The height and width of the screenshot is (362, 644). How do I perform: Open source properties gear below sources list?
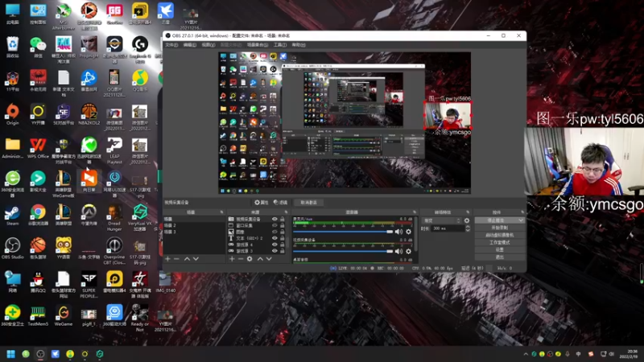(x=250, y=259)
